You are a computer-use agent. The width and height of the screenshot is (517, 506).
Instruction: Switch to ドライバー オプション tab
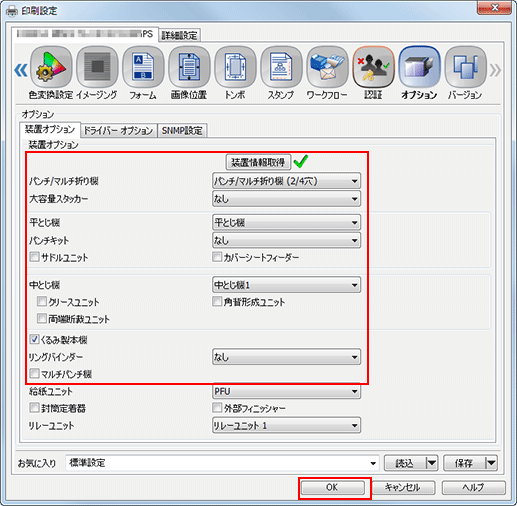[x=118, y=130]
